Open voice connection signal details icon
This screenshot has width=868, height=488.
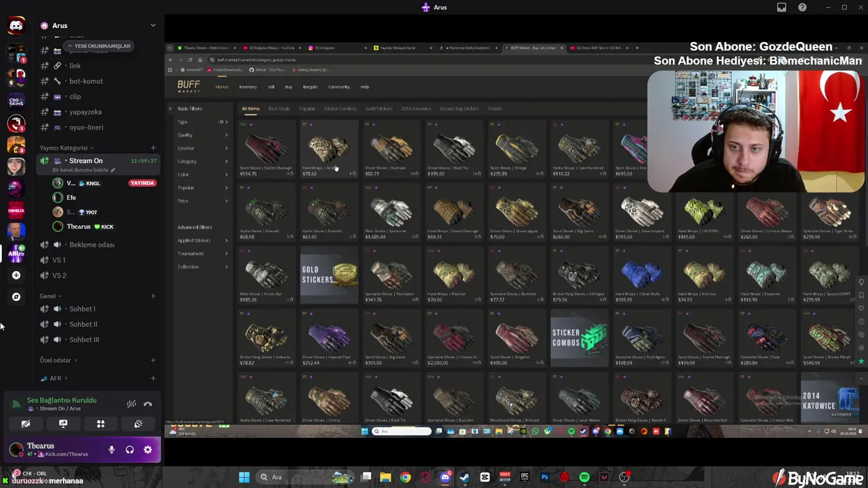[16, 404]
